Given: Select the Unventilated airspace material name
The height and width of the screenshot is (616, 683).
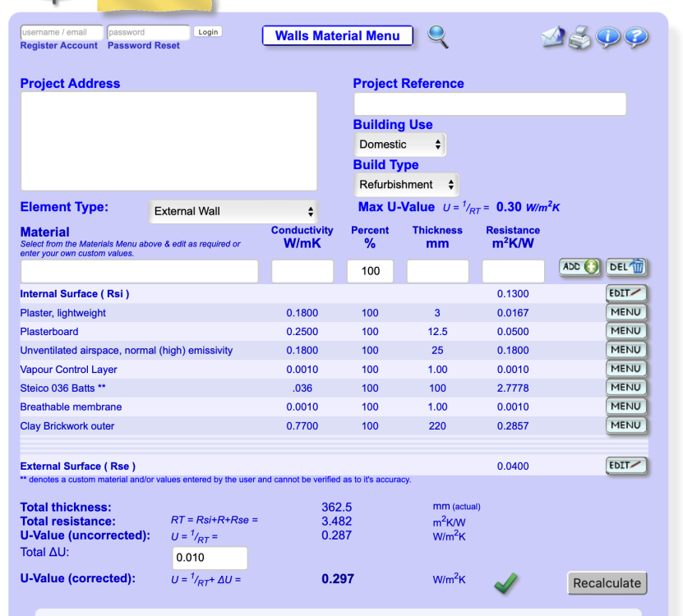Looking at the screenshot, I should point(127,351).
